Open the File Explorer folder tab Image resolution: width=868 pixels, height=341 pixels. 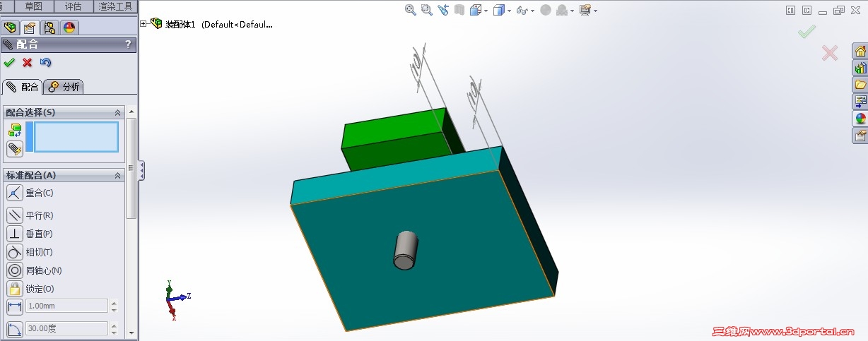click(x=860, y=85)
